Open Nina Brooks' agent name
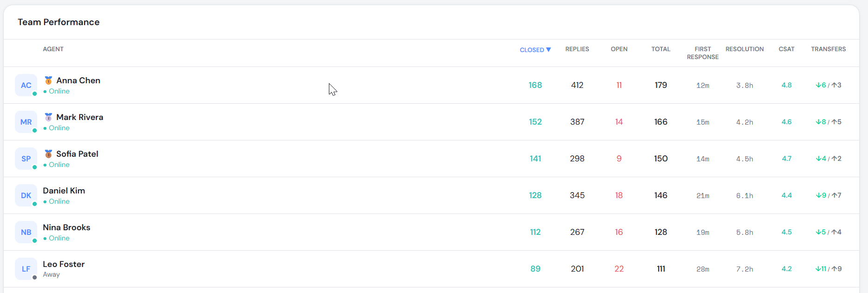The width and height of the screenshot is (868, 293). pos(67,227)
